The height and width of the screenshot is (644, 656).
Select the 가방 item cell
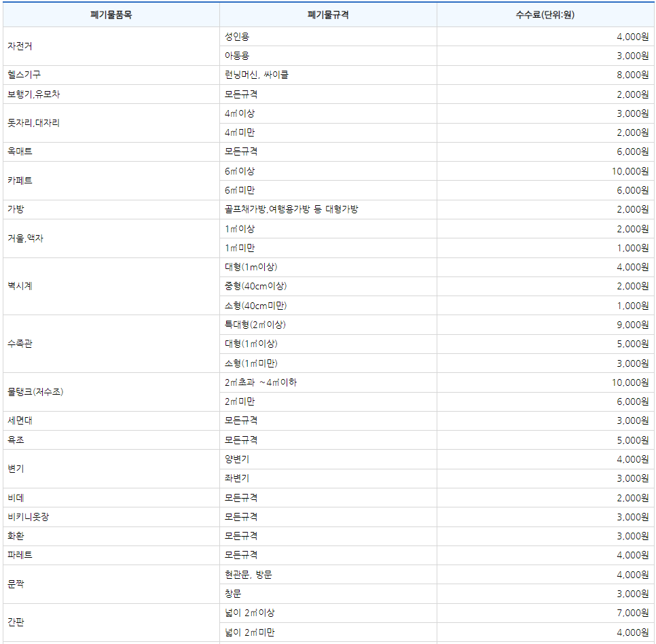click(111, 210)
